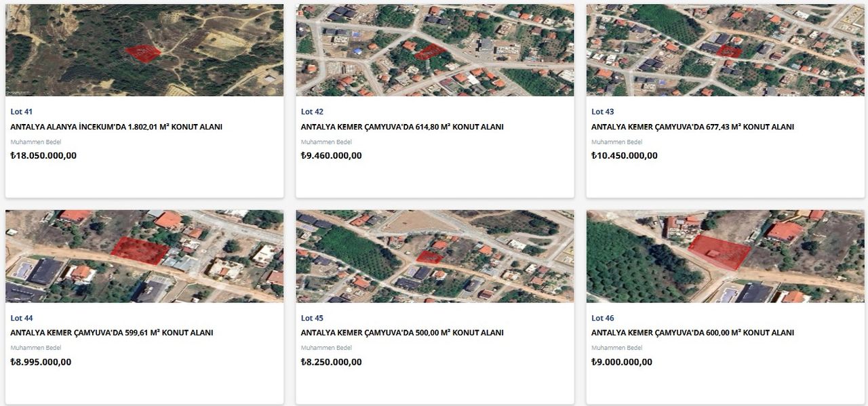Click the Lot 46 label
The width and height of the screenshot is (868, 406).
coord(602,318)
